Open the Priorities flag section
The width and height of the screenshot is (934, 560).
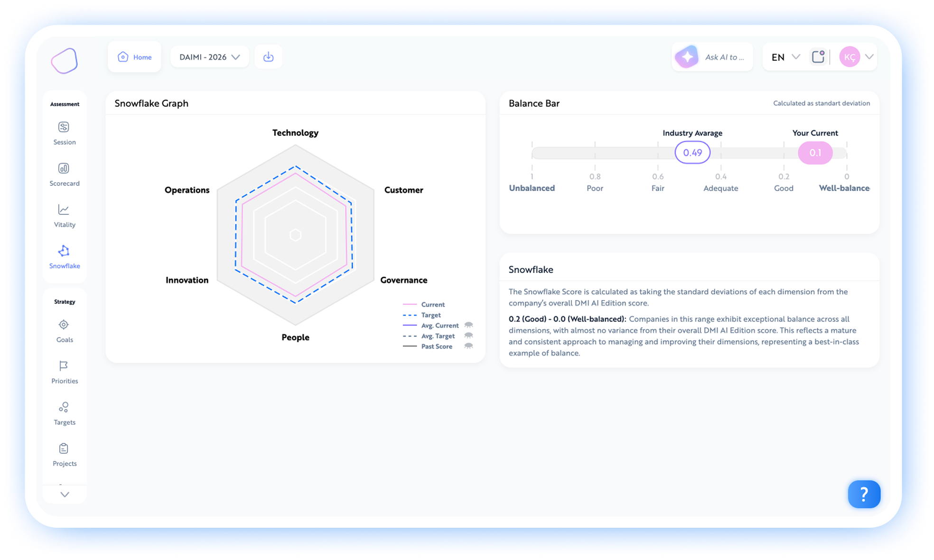tap(64, 372)
